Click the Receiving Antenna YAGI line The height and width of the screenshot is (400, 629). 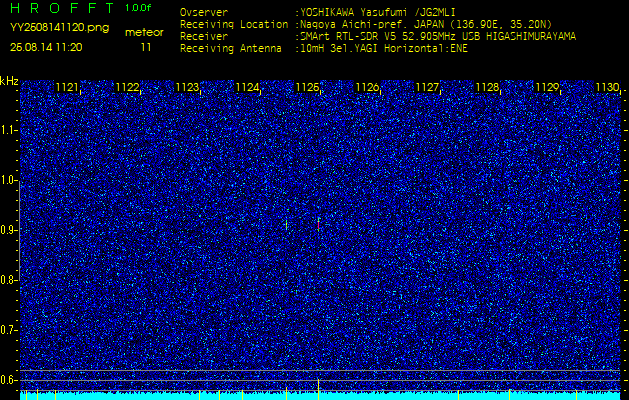[324, 49]
